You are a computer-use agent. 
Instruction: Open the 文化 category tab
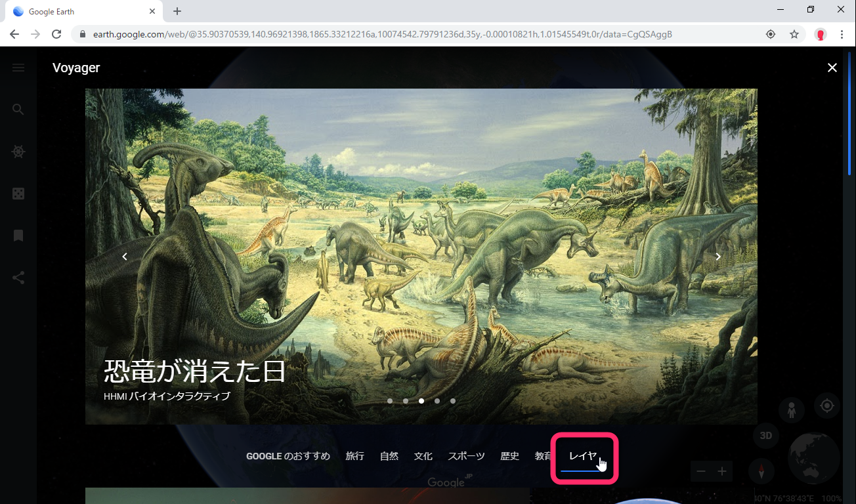coord(423,456)
